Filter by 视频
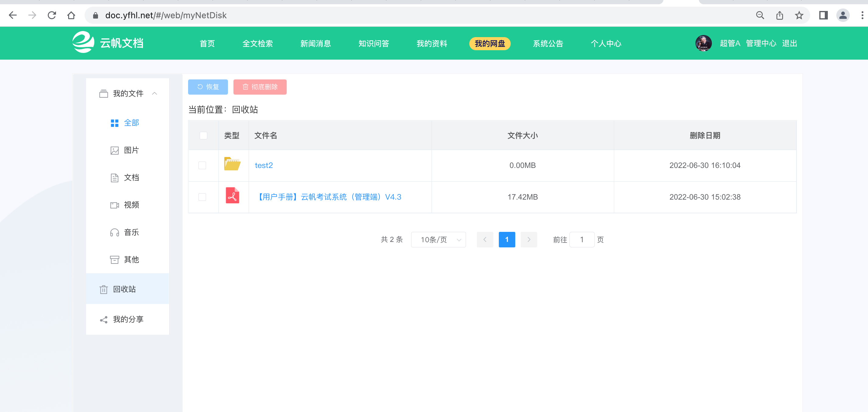 pyautogui.click(x=127, y=205)
